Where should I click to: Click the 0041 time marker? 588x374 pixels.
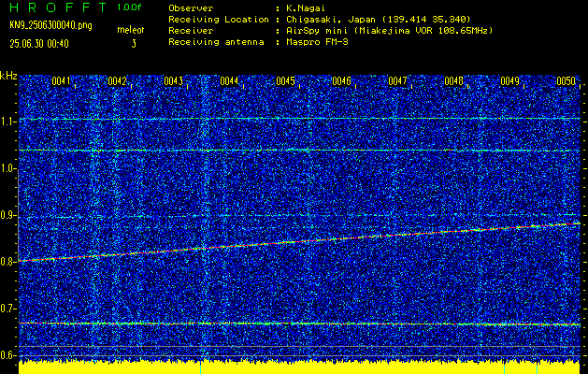click(x=61, y=81)
